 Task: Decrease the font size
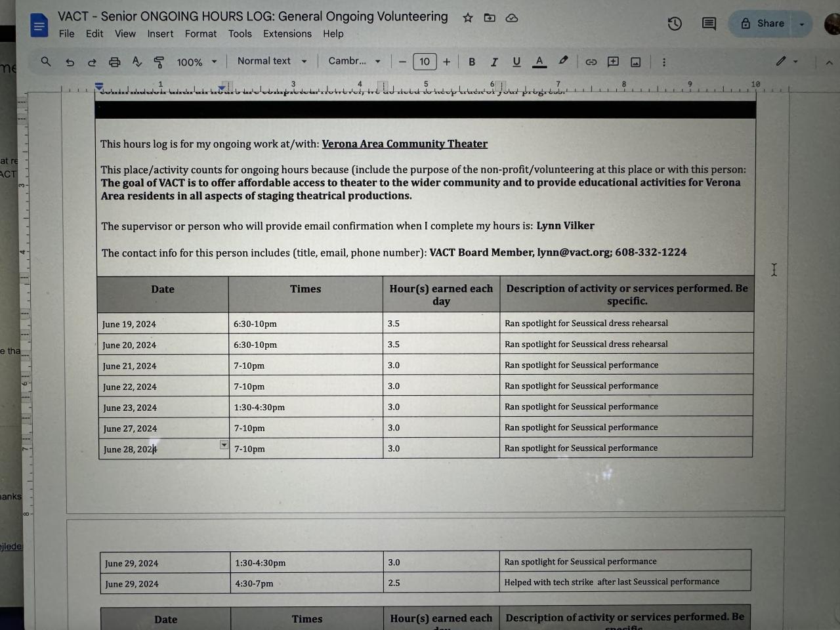402,62
